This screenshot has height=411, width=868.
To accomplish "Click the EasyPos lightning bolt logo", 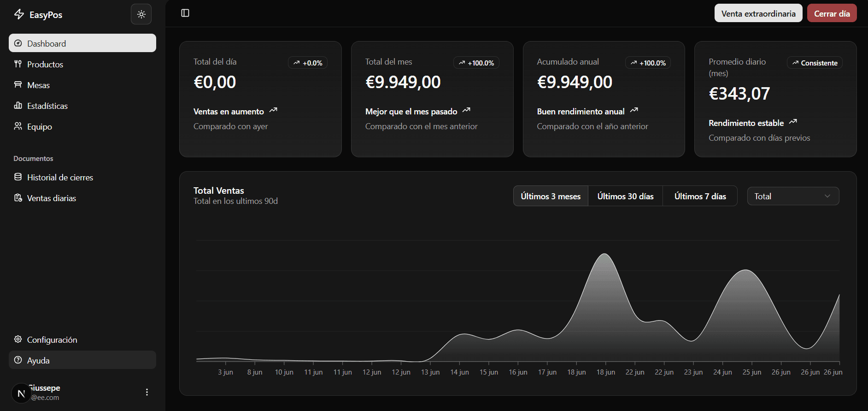I will click(x=19, y=14).
